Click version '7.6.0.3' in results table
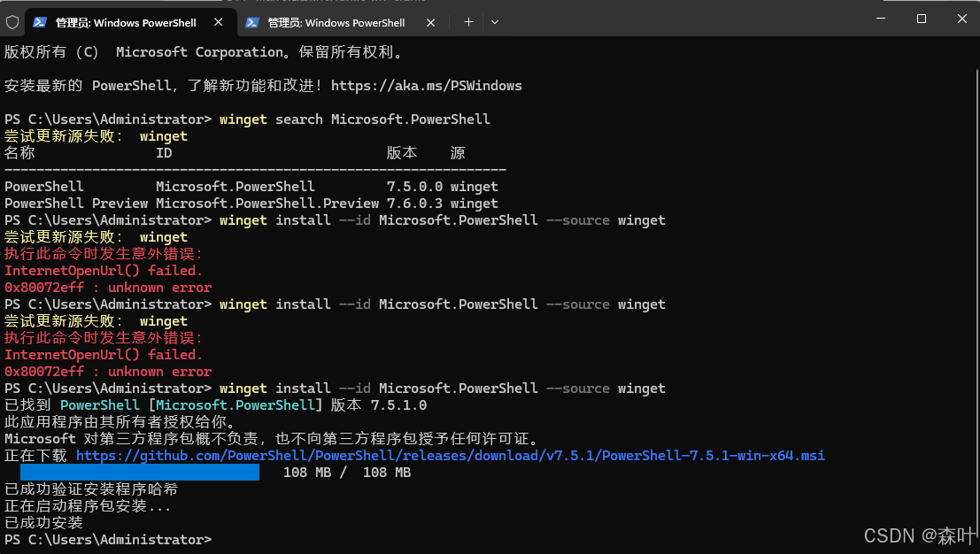The width and height of the screenshot is (980, 554). tap(414, 204)
